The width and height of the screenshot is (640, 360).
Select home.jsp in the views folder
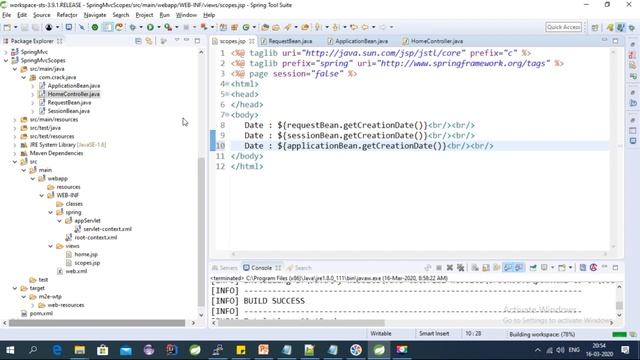[x=86, y=254]
